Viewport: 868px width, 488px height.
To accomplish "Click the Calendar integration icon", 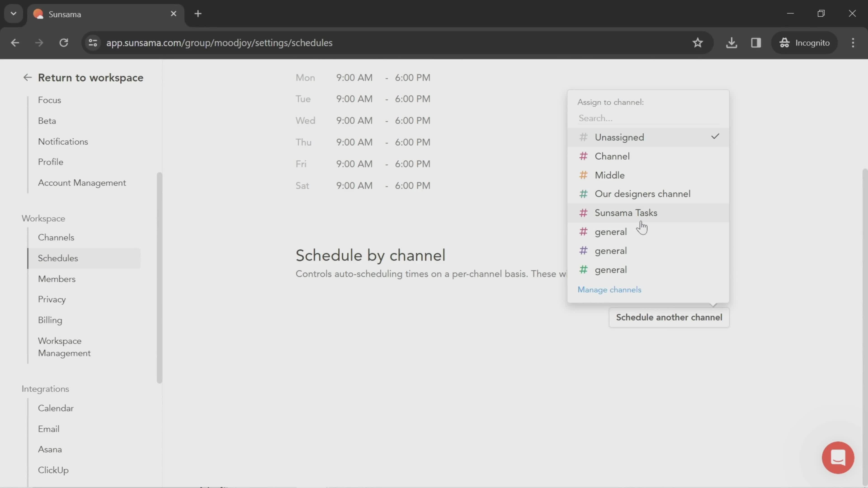I will click(55, 408).
